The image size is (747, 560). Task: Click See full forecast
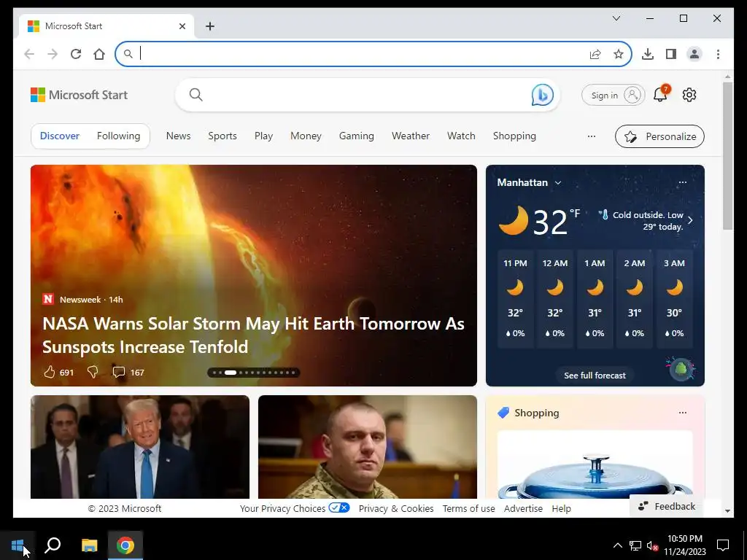pyautogui.click(x=595, y=376)
